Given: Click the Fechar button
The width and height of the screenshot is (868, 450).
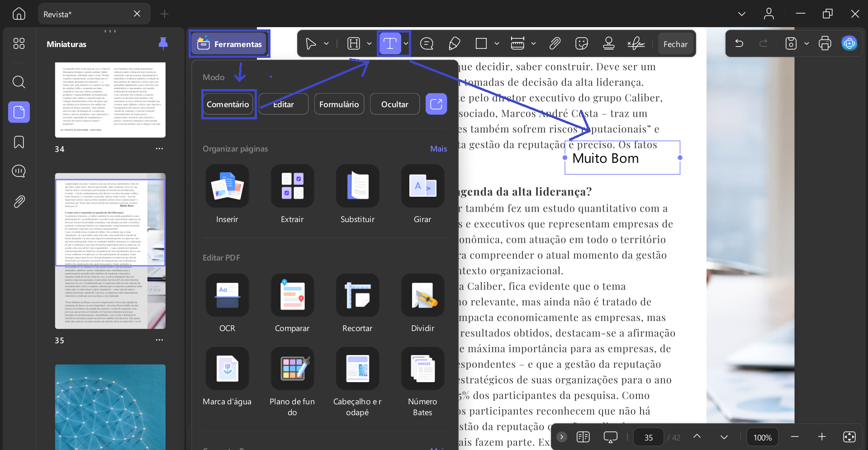Looking at the screenshot, I should click(675, 44).
